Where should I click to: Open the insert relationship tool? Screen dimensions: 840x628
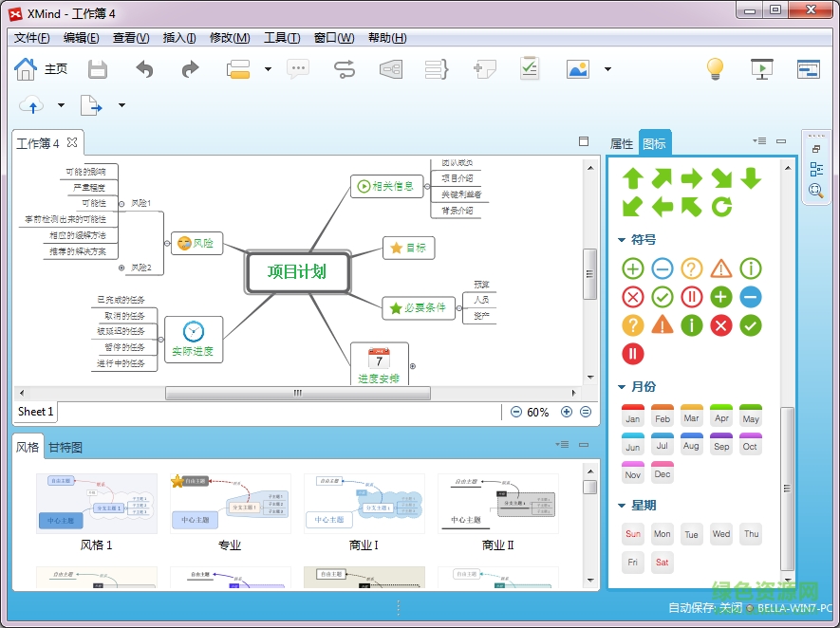(x=344, y=67)
